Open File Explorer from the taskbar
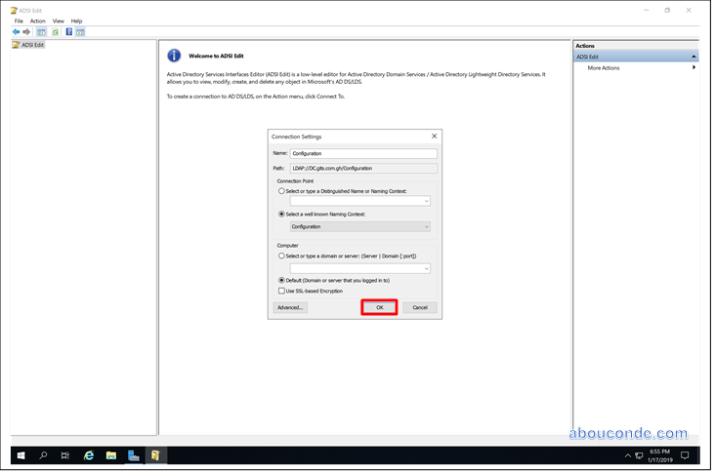This screenshot has height=471, width=714. click(111, 455)
